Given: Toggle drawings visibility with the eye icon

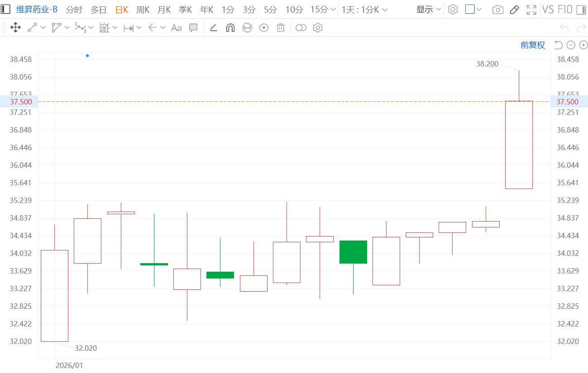Looking at the screenshot, I should tap(264, 28).
